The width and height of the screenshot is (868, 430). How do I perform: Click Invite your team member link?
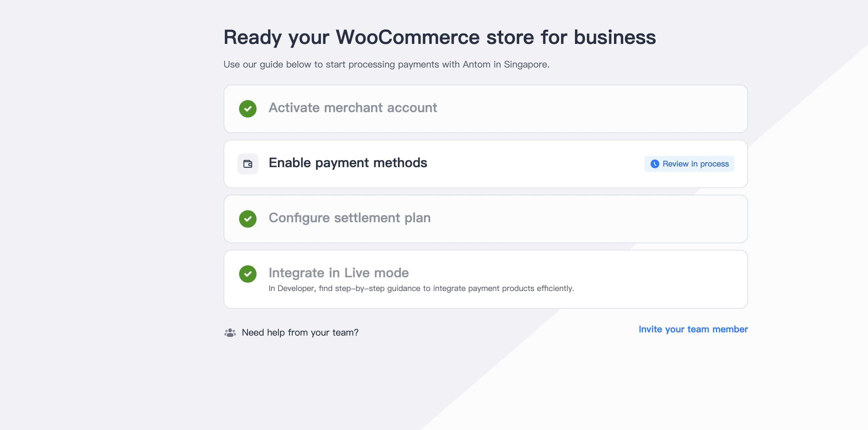coord(693,329)
